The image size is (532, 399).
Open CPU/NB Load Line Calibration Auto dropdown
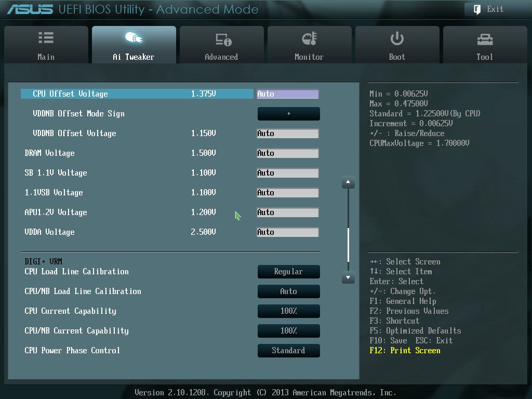click(x=289, y=291)
